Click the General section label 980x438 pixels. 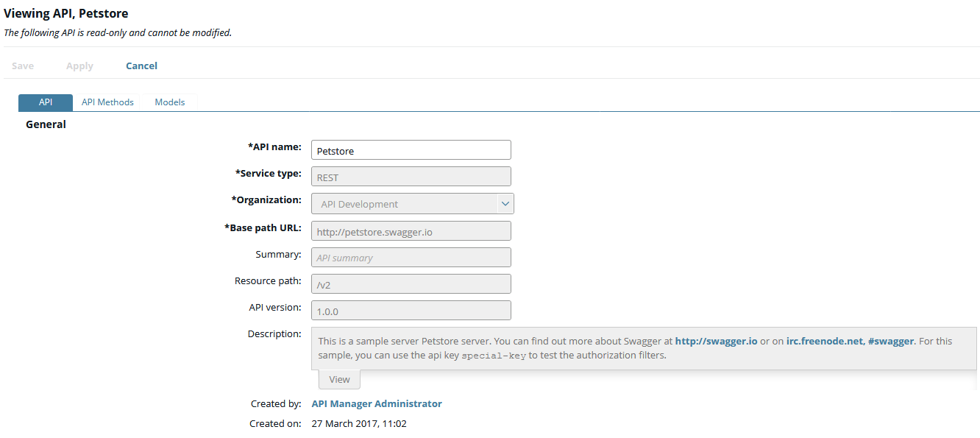click(x=45, y=124)
